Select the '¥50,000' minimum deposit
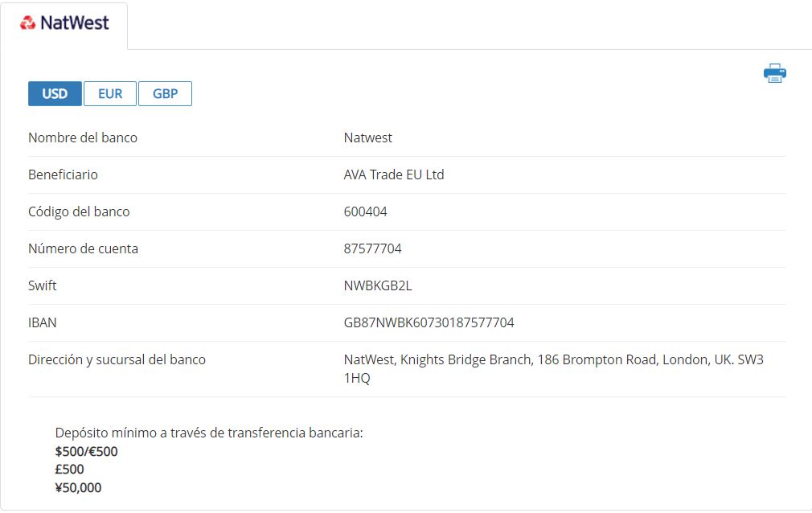Screen dimensions: 812x513 [x=78, y=487]
